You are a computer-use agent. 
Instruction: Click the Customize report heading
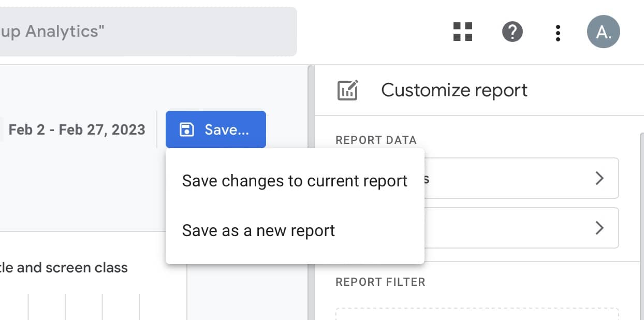(x=454, y=90)
